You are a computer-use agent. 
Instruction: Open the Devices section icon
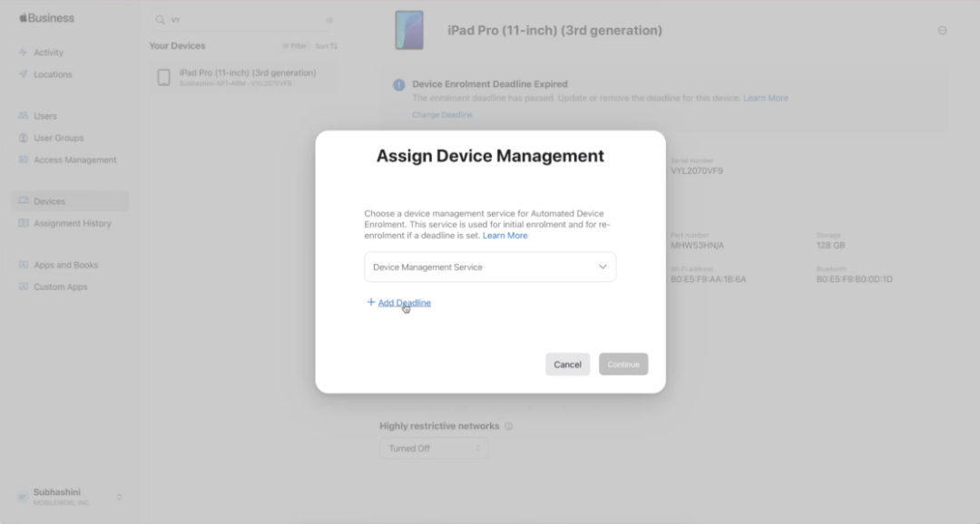pos(23,200)
